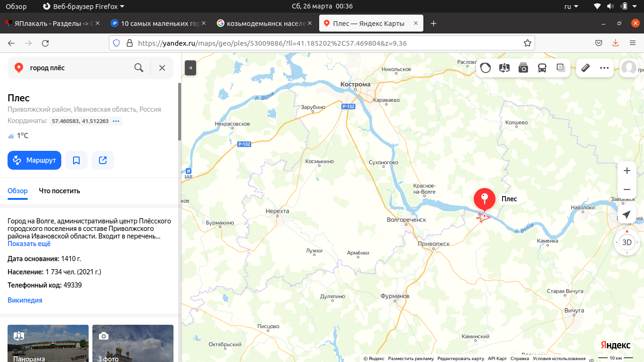Open the Веб-браузер Firefox app menu

click(83, 7)
